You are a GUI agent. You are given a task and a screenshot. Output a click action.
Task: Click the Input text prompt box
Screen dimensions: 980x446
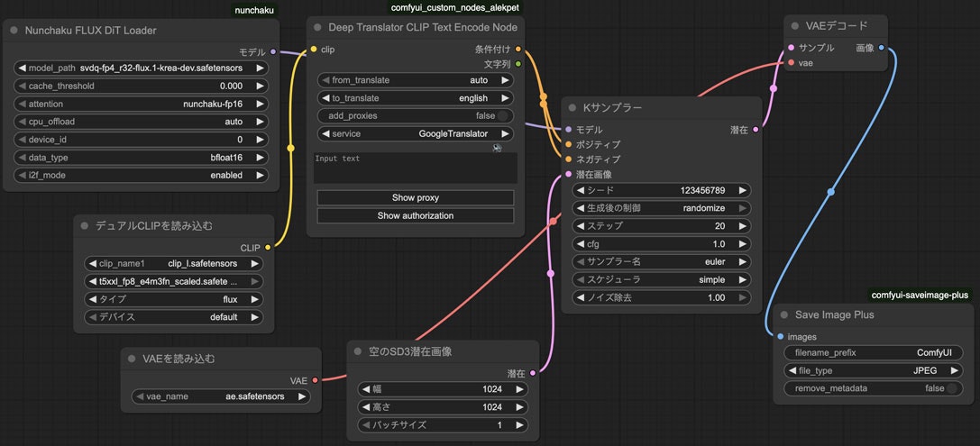(x=416, y=168)
